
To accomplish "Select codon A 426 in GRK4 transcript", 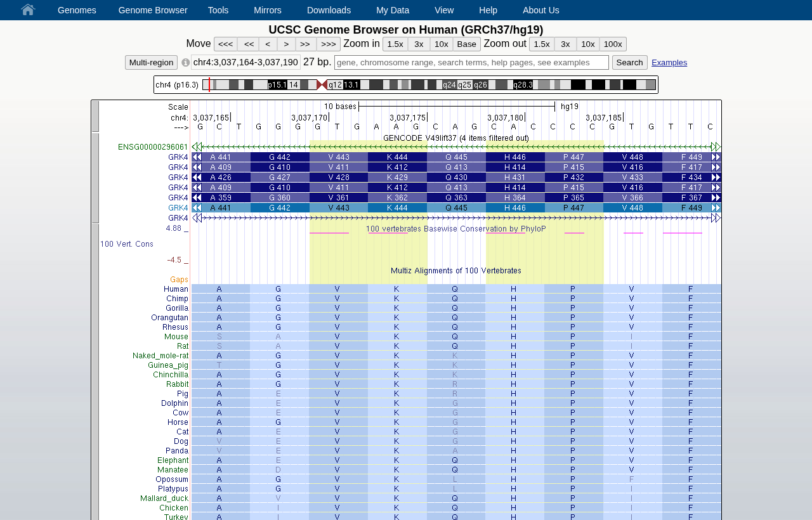I will pyautogui.click(x=221, y=178).
